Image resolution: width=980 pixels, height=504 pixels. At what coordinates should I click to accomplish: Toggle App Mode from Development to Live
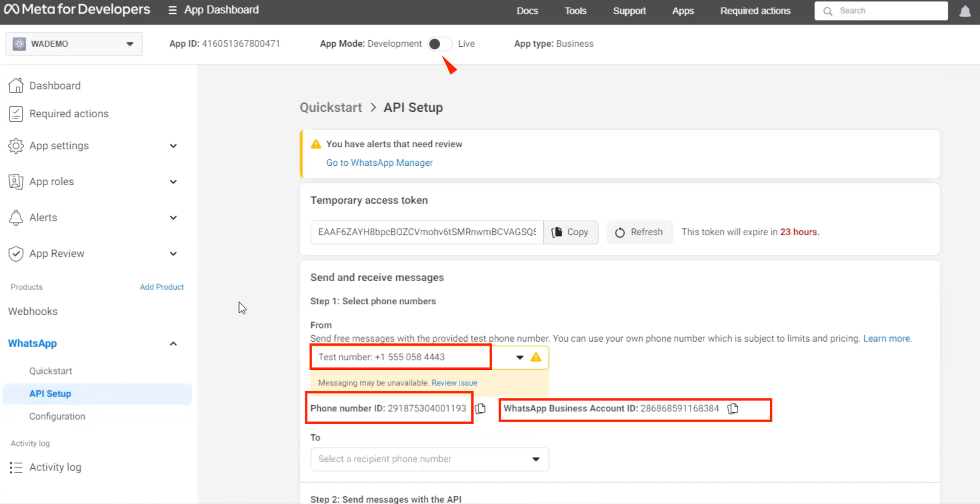(439, 44)
